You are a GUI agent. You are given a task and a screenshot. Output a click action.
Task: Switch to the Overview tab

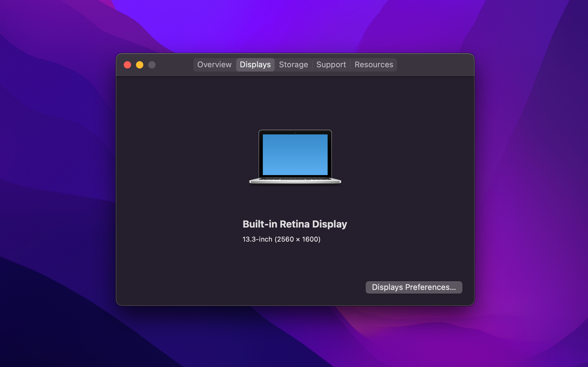(x=214, y=65)
